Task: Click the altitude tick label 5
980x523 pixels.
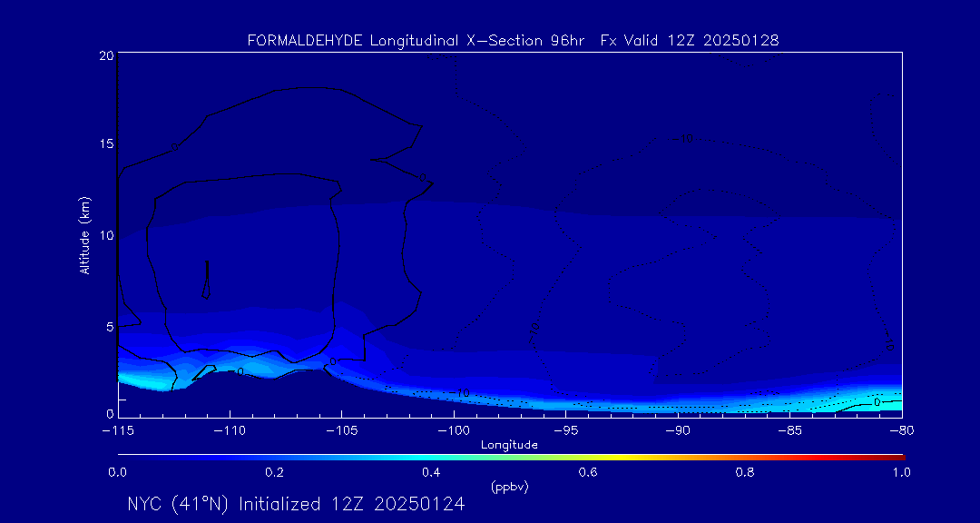Action: 110,326
